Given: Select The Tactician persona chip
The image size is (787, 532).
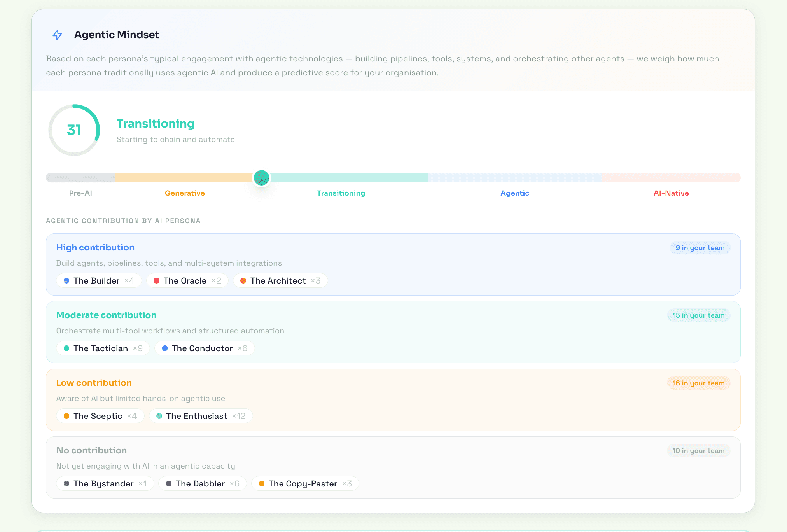Looking at the screenshot, I should (103, 348).
